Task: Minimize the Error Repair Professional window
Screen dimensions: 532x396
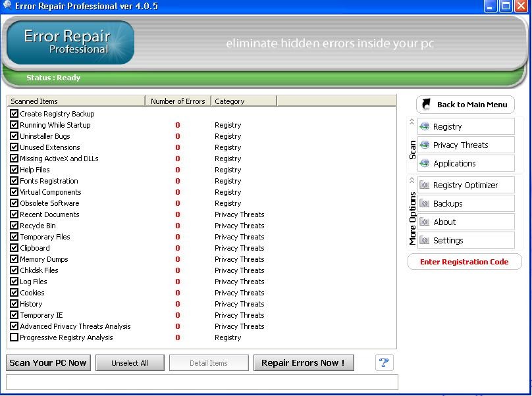Action: 491,6
